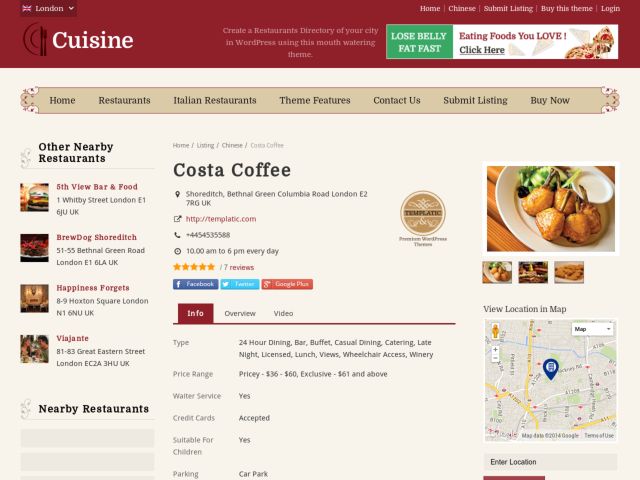
Task: Click the clock icon beside opening hours
Action: pyautogui.click(x=177, y=251)
